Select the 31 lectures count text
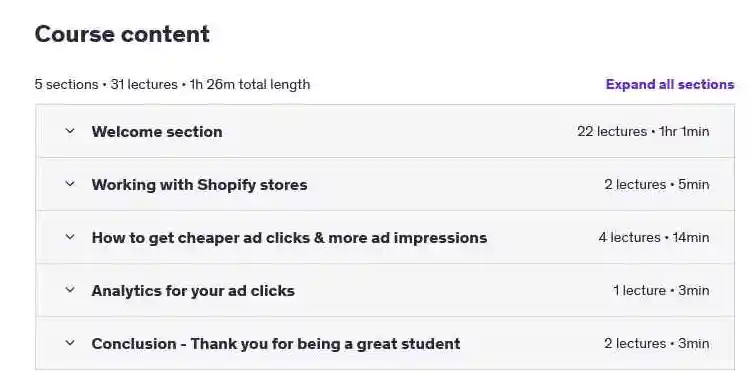 (144, 85)
